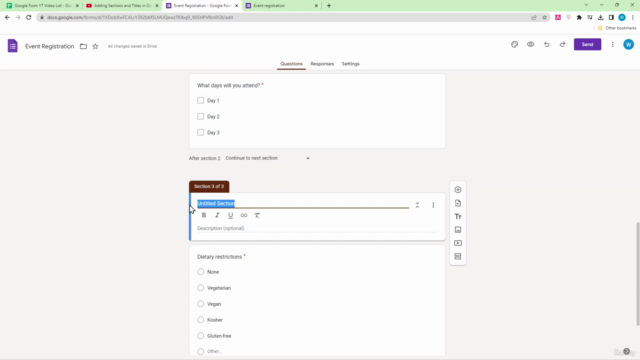Image resolution: width=640 pixels, height=360 pixels.
Task: Select the Vegan radio button
Action: [200, 304]
